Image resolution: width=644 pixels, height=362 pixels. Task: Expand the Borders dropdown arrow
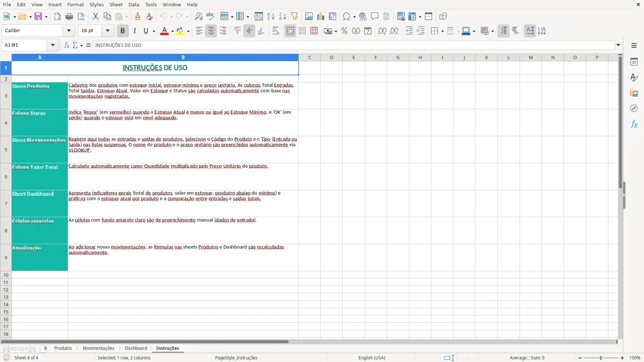442,31
